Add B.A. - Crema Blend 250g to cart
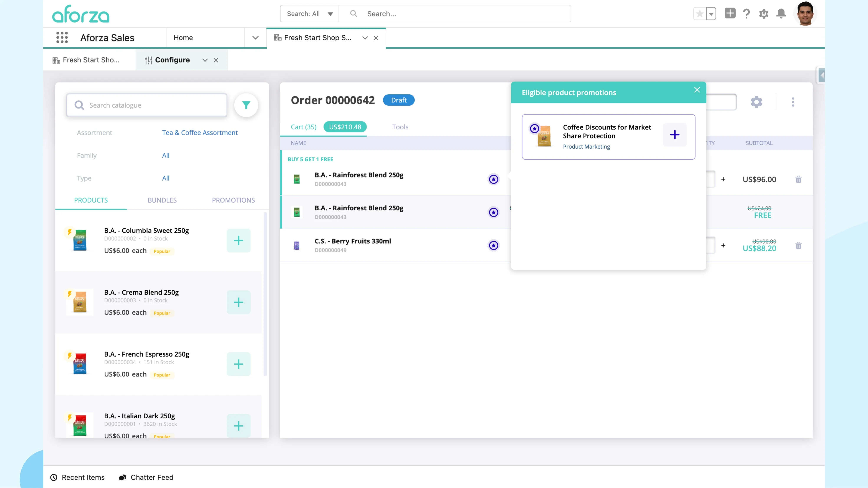 238,302
